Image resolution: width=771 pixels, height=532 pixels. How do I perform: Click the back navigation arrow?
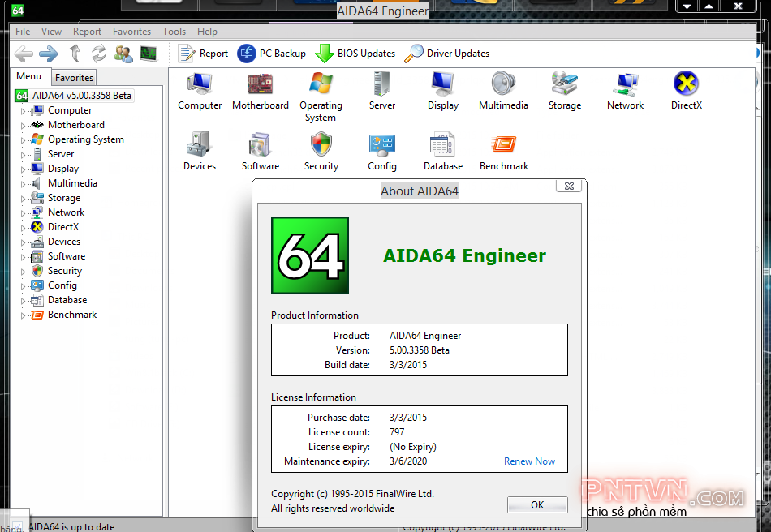[x=23, y=54]
